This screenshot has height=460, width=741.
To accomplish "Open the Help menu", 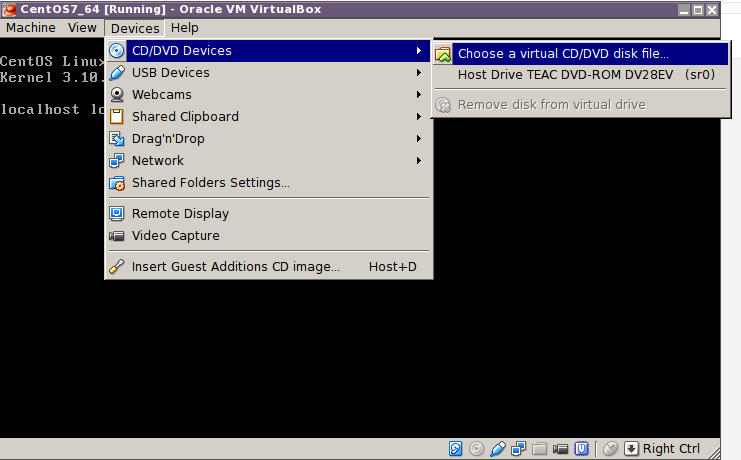I will coord(185,28).
